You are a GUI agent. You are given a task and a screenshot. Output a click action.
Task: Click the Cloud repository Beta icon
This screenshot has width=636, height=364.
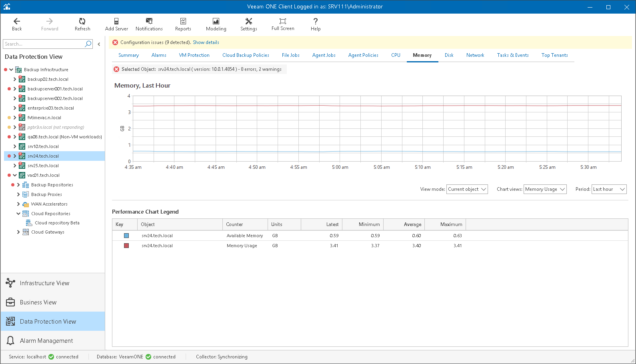click(29, 223)
